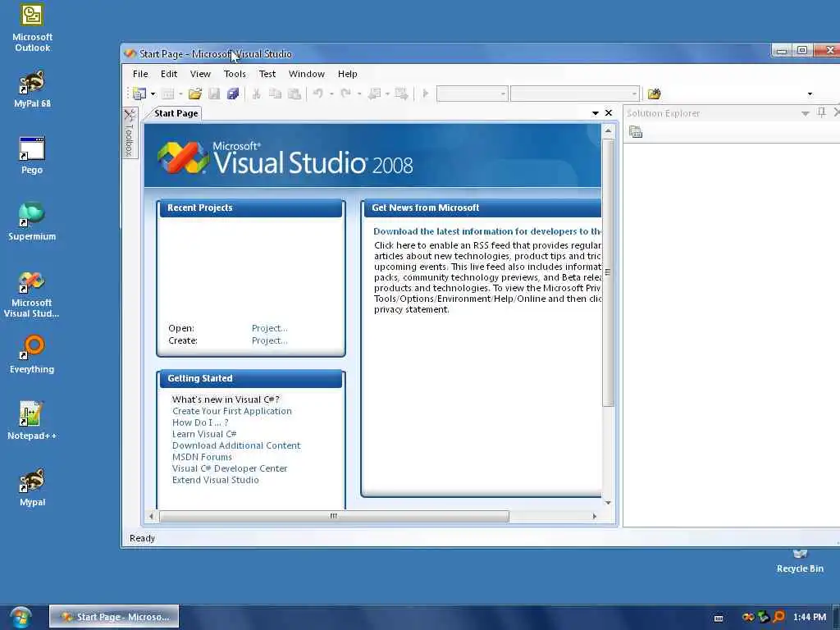Click the Redo arrow icon
Image resolution: width=840 pixels, height=630 pixels.
click(345, 94)
